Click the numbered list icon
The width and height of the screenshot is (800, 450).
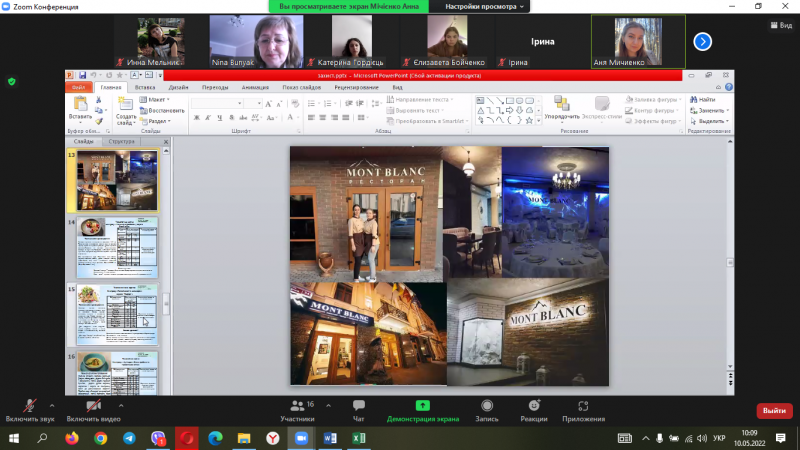(329, 104)
